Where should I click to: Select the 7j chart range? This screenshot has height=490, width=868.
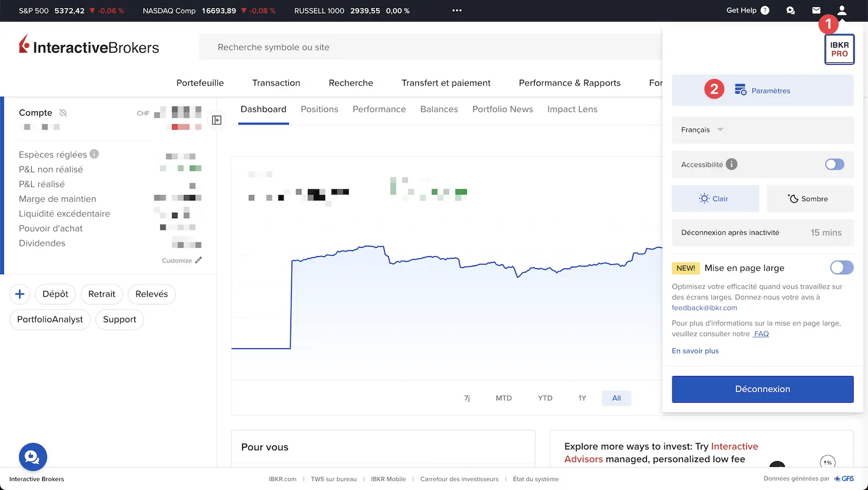pos(467,398)
